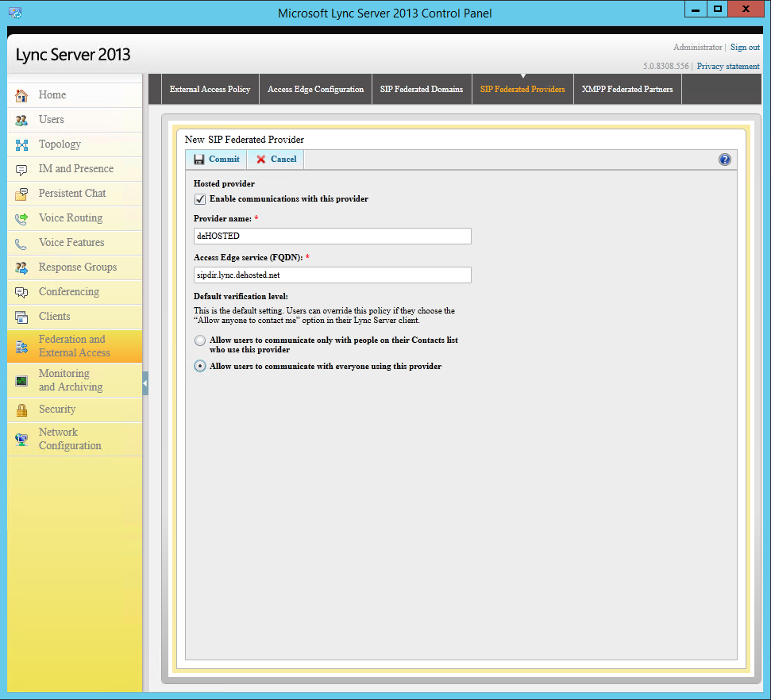Choose communicate with everyone using this provider
This screenshot has width=771, height=700.
point(200,366)
